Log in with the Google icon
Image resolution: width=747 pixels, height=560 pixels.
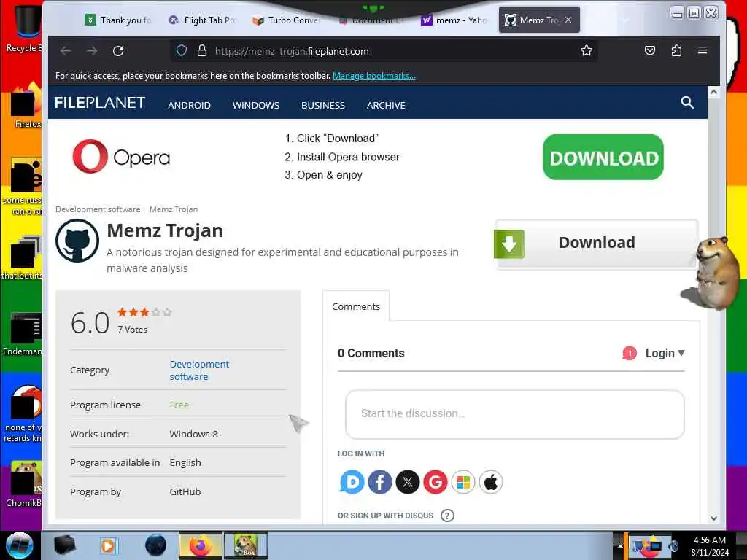pyautogui.click(x=435, y=482)
